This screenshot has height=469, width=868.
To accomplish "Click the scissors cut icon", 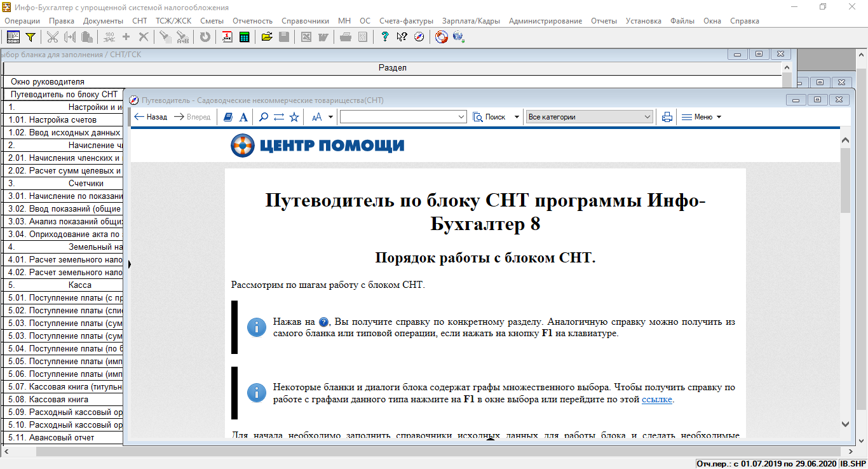I will [x=53, y=37].
